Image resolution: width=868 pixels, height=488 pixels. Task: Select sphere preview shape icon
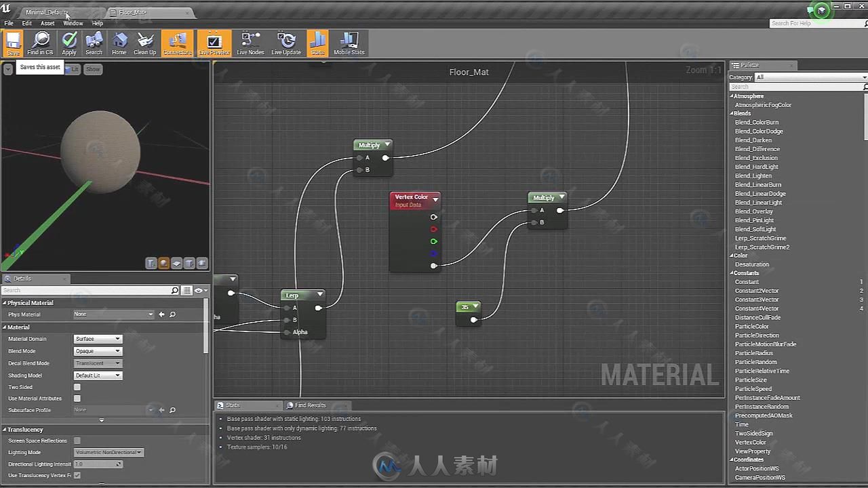click(x=164, y=263)
